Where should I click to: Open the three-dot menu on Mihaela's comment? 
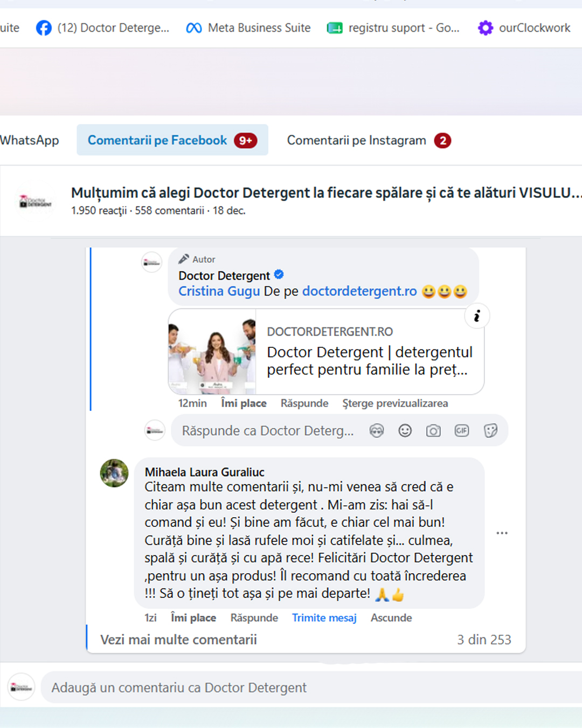pyautogui.click(x=502, y=533)
